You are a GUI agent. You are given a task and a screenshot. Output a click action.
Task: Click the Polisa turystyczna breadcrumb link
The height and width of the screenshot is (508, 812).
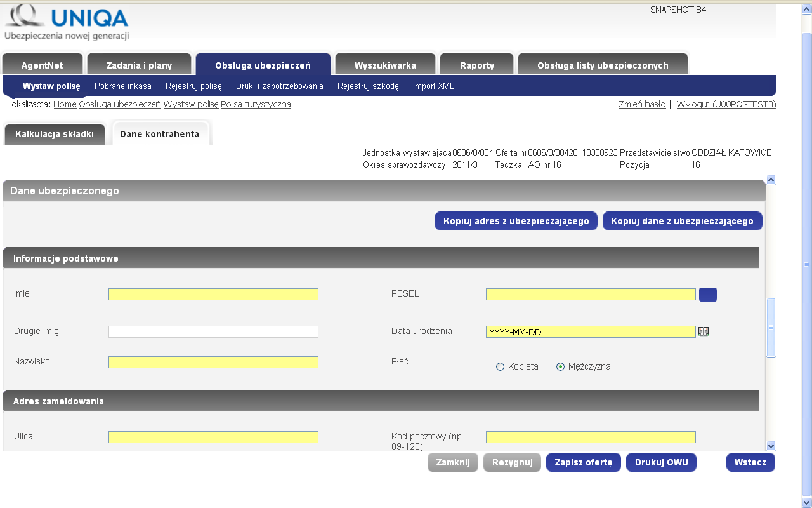click(256, 104)
